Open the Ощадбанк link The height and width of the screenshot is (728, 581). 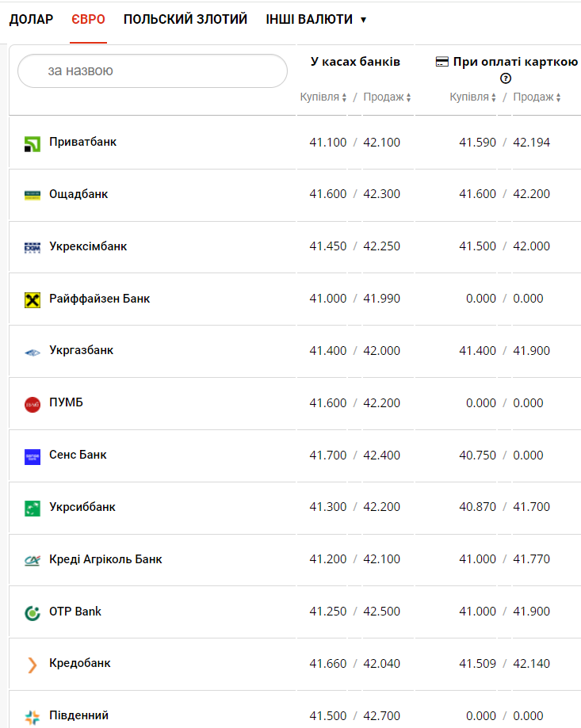(78, 194)
